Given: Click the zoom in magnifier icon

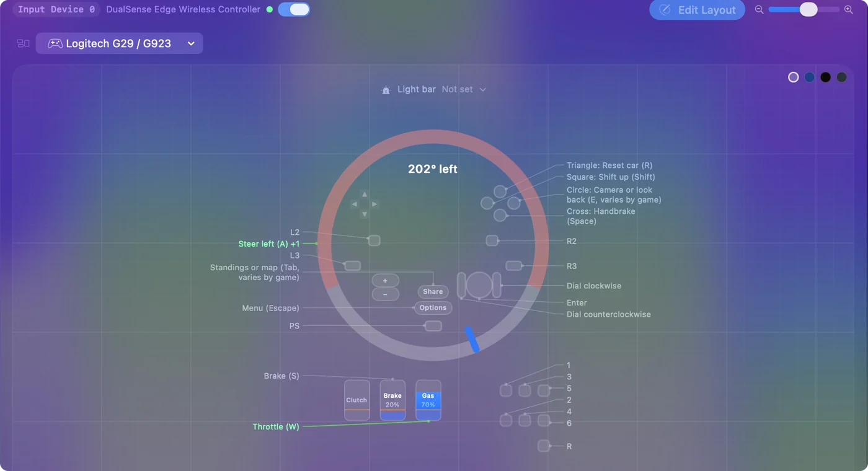Looking at the screenshot, I should [849, 10].
